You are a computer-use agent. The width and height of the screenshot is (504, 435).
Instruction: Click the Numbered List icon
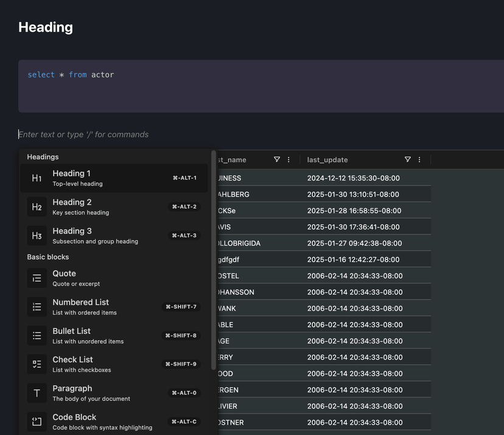tap(37, 307)
